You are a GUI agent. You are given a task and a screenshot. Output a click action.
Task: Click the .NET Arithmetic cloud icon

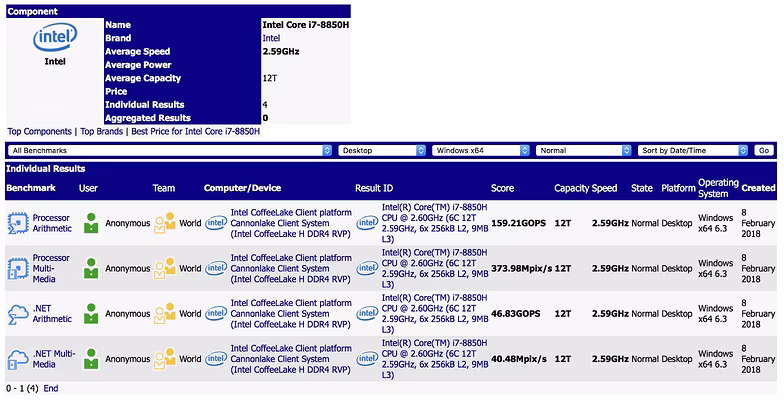(x=18, y=314)
